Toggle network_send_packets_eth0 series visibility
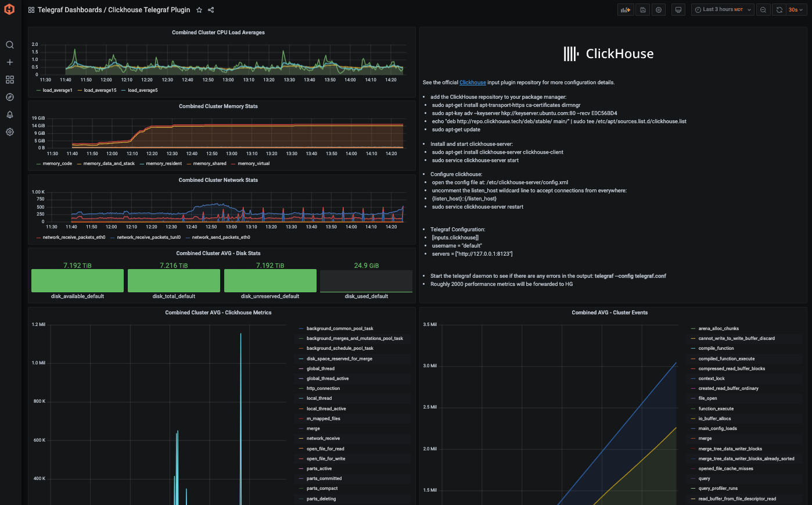This screenshot has height=505, width=812. (x=221, y=237)
